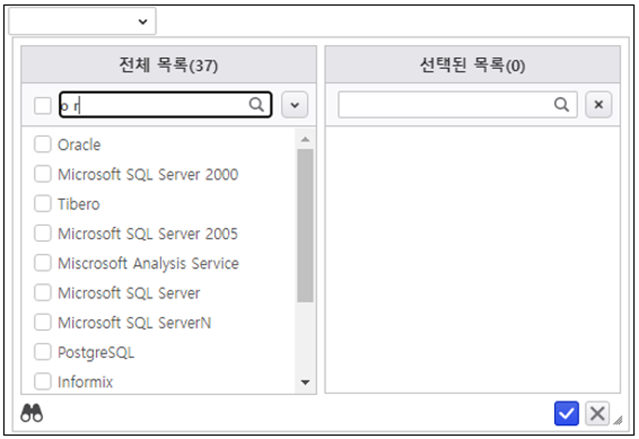Focus the full list search field
This screenshot has height=439, width=639.
165,105
